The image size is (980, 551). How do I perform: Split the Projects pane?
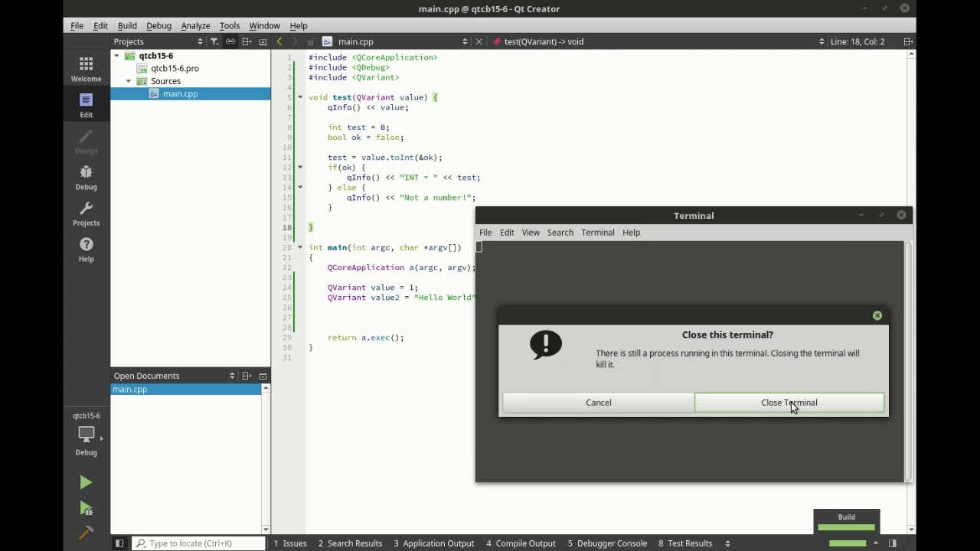click(x=247, y=41)
